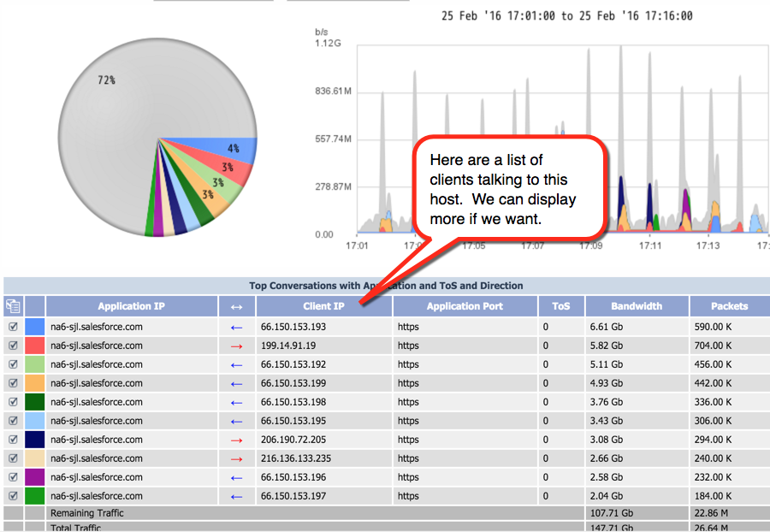The width and height of the screenshot is (770, 532).
Task: Click navy swatch for 206.190.72.205
Action: tap(35, 440)
